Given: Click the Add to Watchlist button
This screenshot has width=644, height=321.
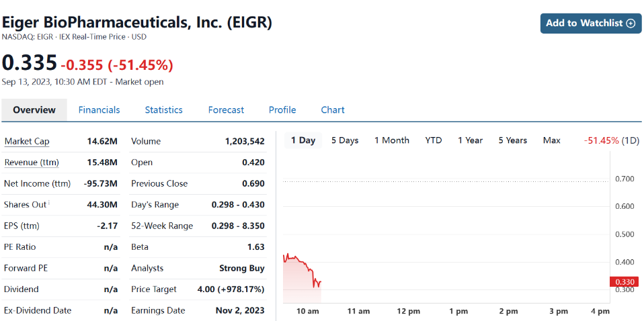Looking at the screenshot, I should [590, 23].
